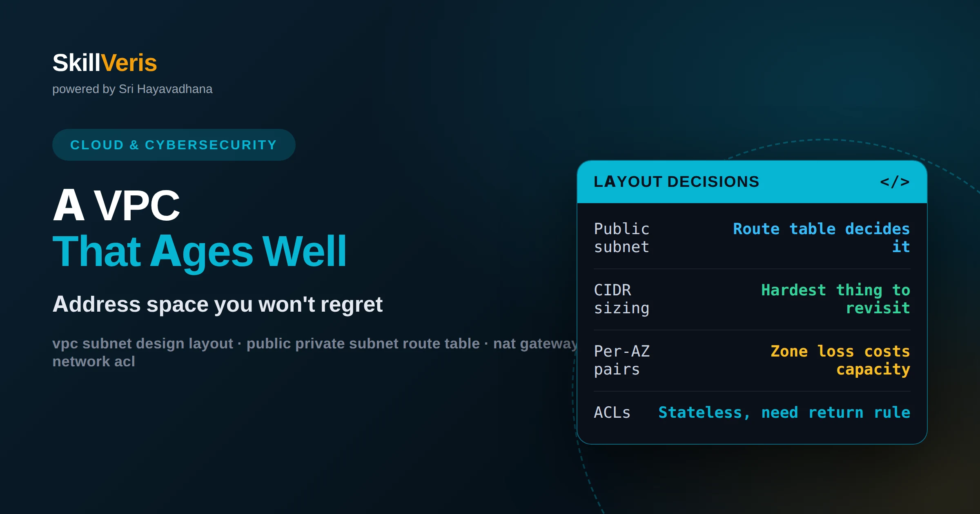Click the 'nat gateway' keyword text
The image size is (980, 514).
[535, 343]
